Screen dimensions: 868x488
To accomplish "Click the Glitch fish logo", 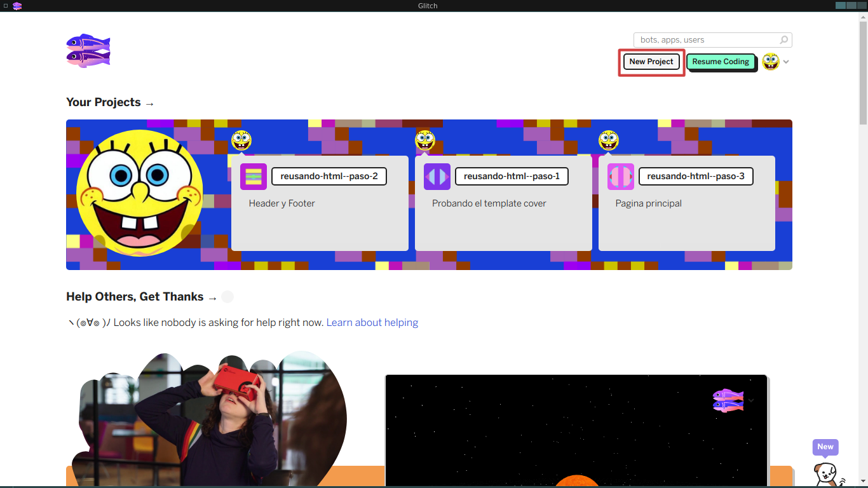I will pyautogui.click(x=88, y=50).
